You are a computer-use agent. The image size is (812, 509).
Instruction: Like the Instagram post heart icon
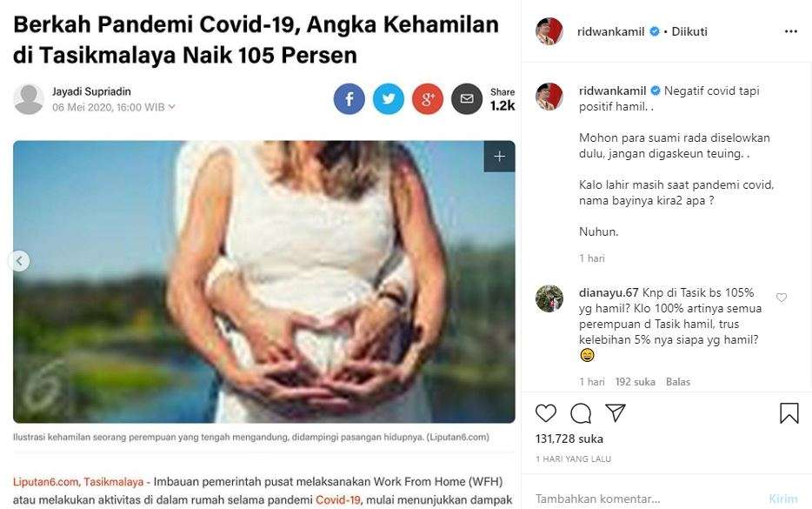tap(546, 412)
